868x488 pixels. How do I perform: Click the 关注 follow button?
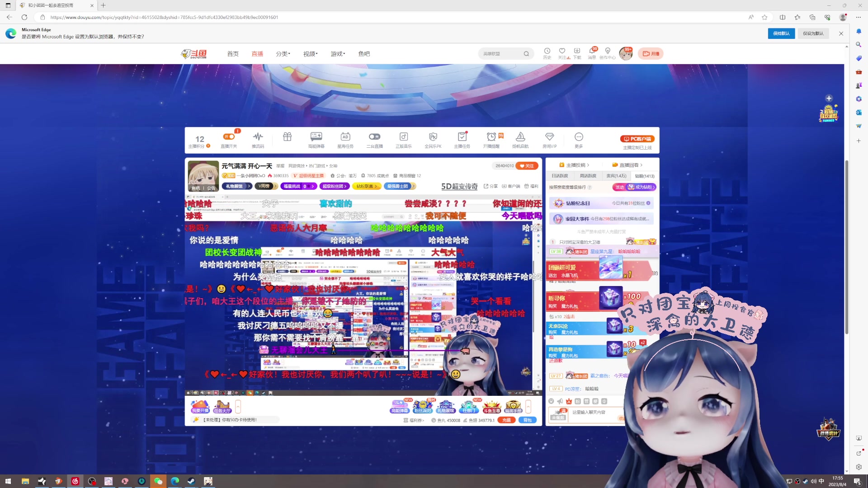527,166
